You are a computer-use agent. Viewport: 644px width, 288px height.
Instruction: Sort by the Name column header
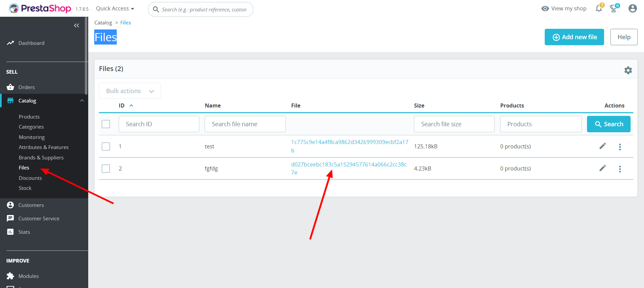point(213,105)
